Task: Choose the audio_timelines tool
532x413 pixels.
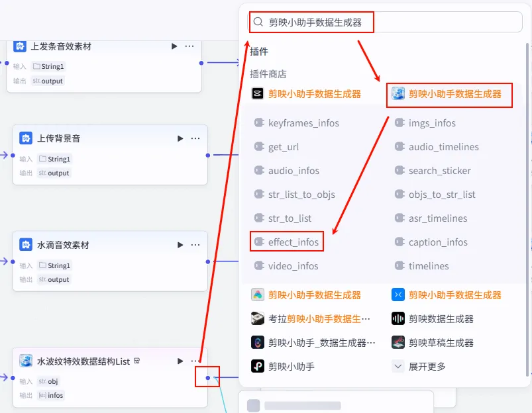Action: click(437, 147)
